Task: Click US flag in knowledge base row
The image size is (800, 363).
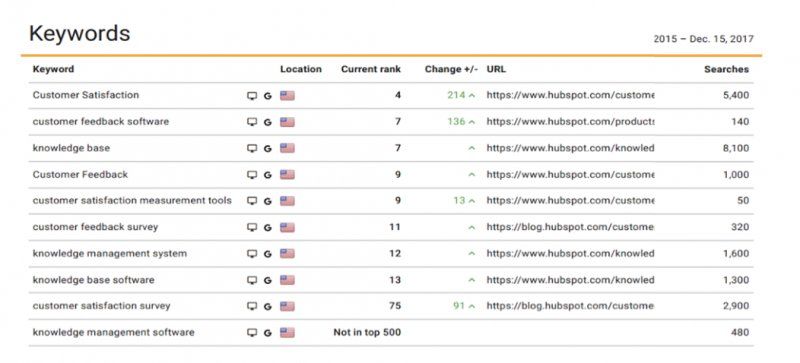Action: coord(287,148)
